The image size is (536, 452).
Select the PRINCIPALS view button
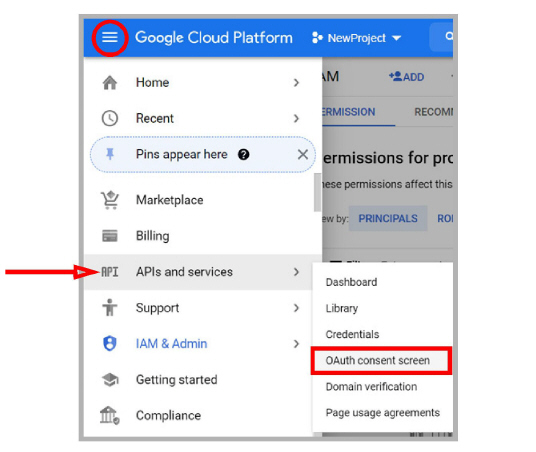[x=388, y=218]
